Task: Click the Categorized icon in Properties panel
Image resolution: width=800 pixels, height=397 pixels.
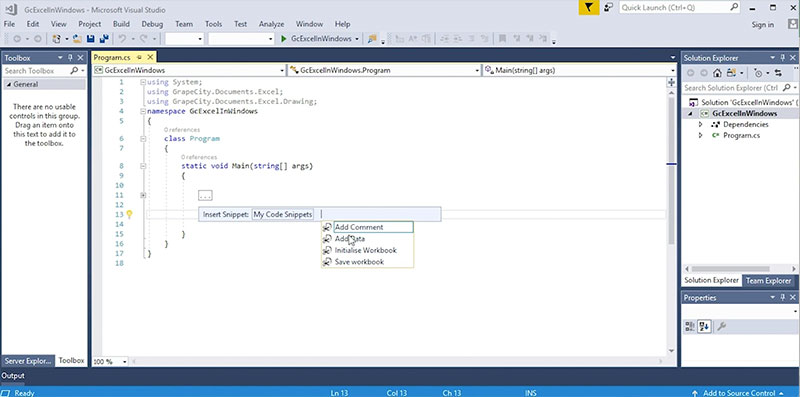Action: [x=690, y=327]
